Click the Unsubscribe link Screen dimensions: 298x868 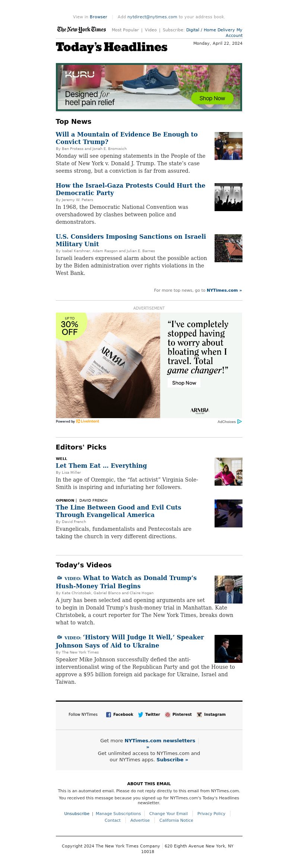coord(77,814)
